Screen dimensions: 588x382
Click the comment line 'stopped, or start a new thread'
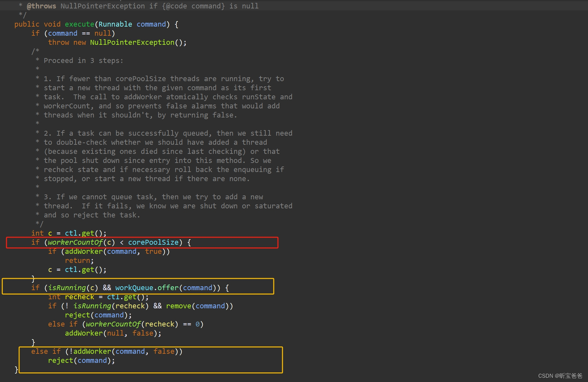click(x=147, y=179)
